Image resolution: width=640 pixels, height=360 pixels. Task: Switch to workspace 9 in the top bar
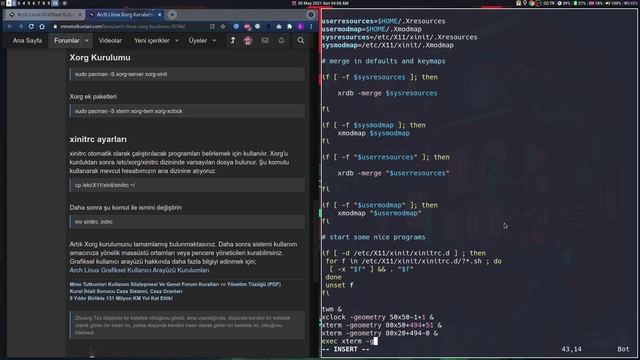coord(49,3)
